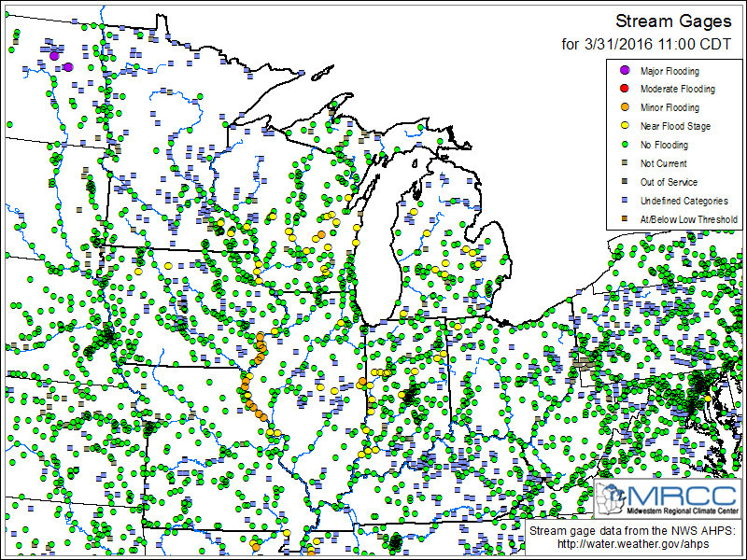Click the Undefined Categories legend square
This screenshot has height=560, width=747.
pos(625,200)
